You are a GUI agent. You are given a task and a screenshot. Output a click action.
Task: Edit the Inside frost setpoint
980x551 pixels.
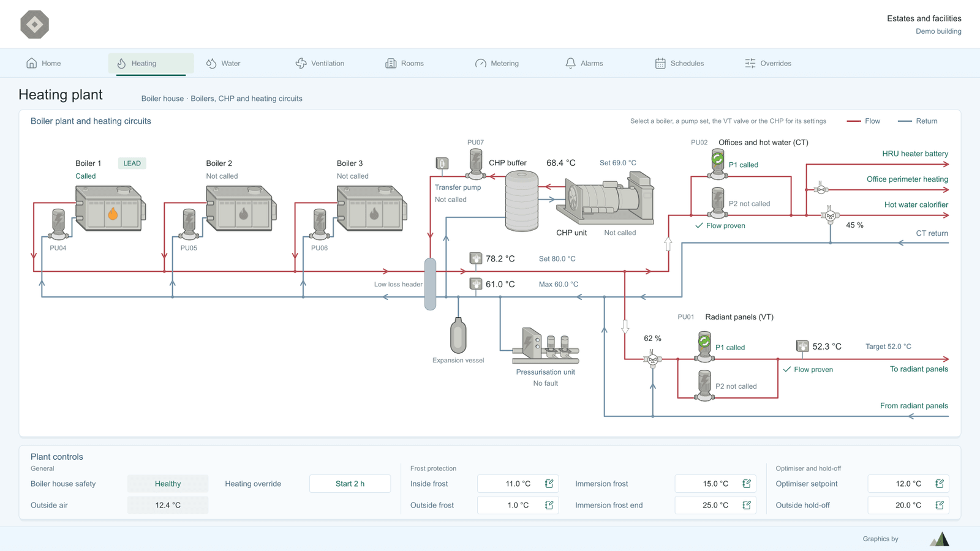point(549,484)
